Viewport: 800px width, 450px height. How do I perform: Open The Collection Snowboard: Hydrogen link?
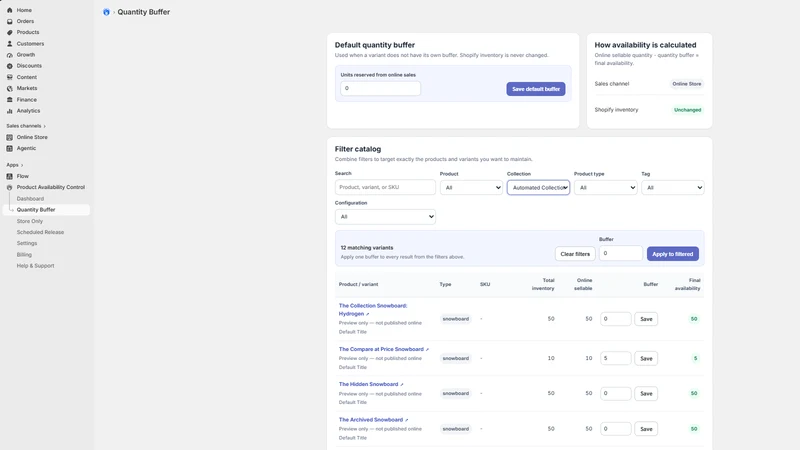coord(373,310)
